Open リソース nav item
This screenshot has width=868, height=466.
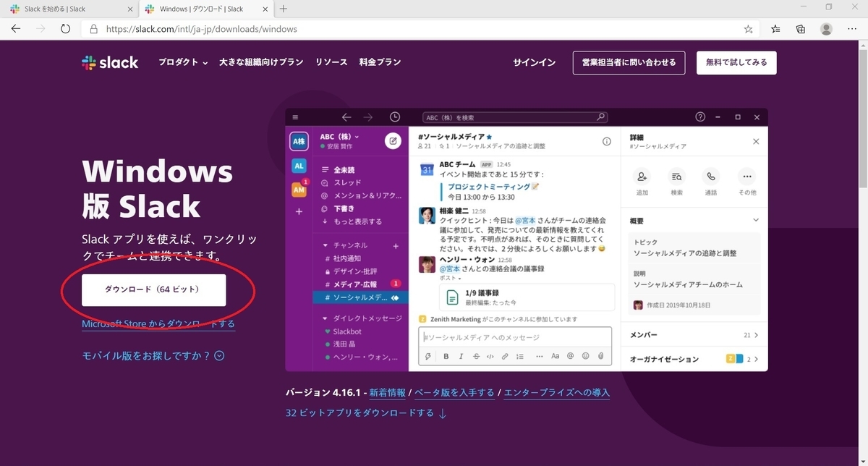[x=331, y=62]
